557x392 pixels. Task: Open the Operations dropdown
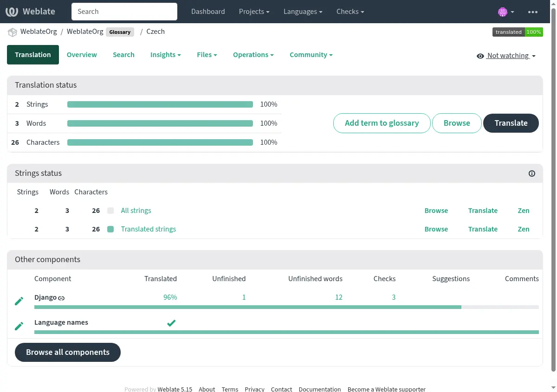tap(253, 55)
